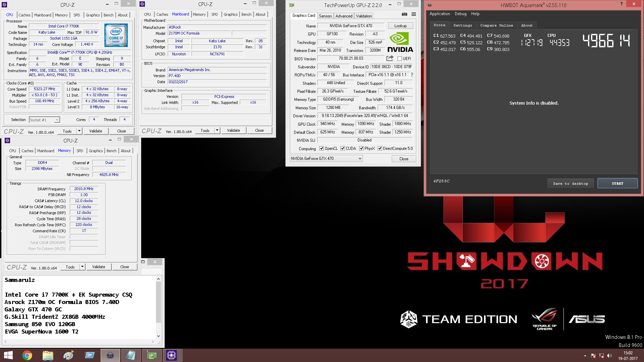Click Validate in CPU-Z CPU window
The image size is (644, 362).
(x=96, y=131)
